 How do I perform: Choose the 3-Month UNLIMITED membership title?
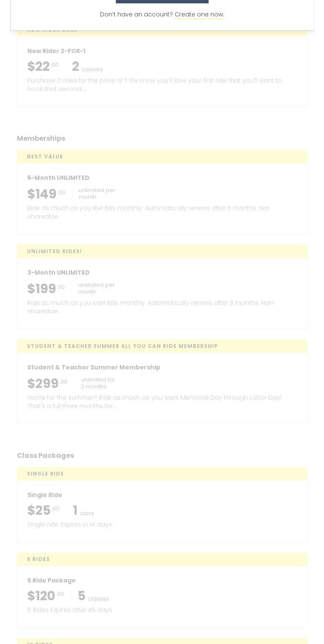(58, 273)
